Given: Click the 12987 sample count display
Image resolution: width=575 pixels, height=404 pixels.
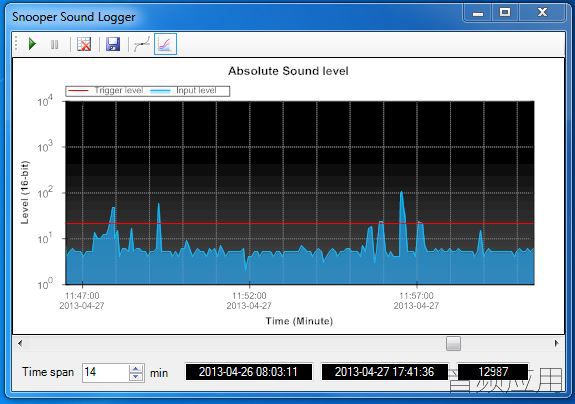Looking at the screenshot, I should pos(493,372).
